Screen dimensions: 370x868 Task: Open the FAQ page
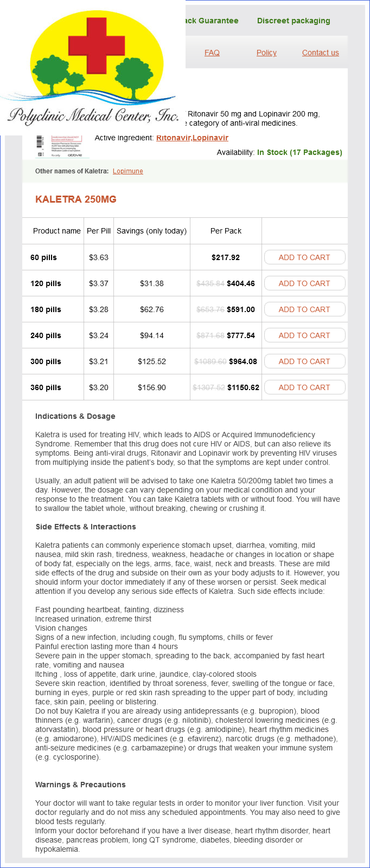click(212, 53)
